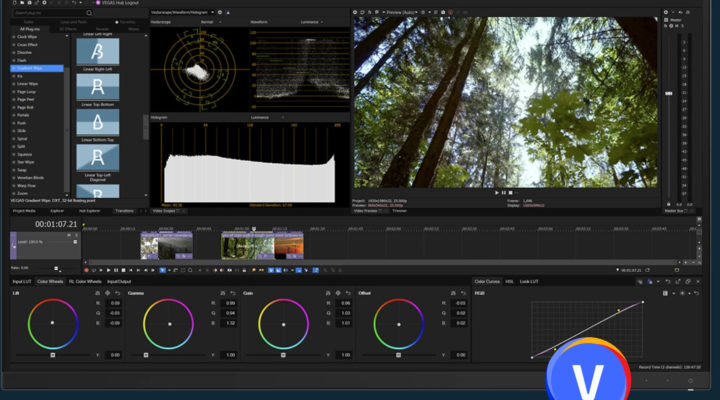Click the marker flag icon in timeline toolbar
720x400 pixels.
click(x=254, y=270)
